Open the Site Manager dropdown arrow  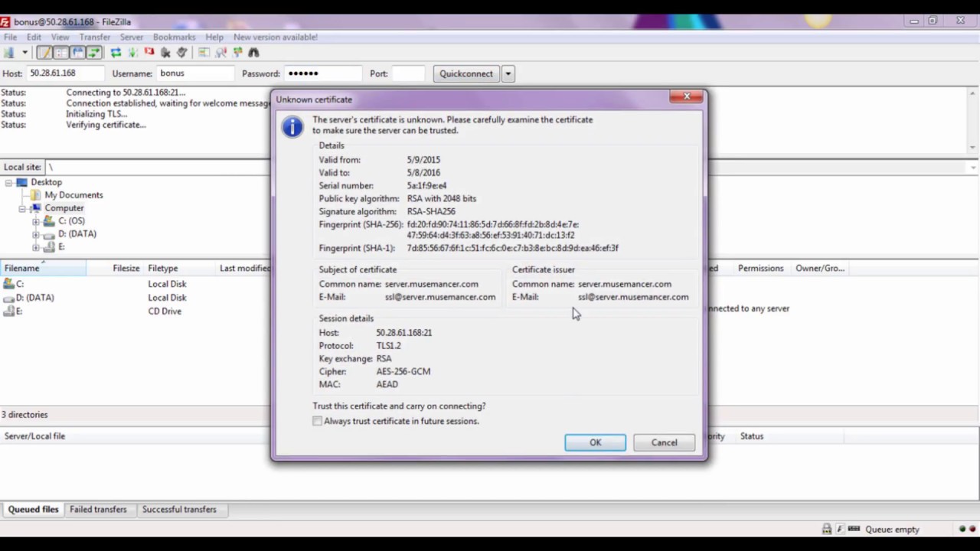pos(25,52)
